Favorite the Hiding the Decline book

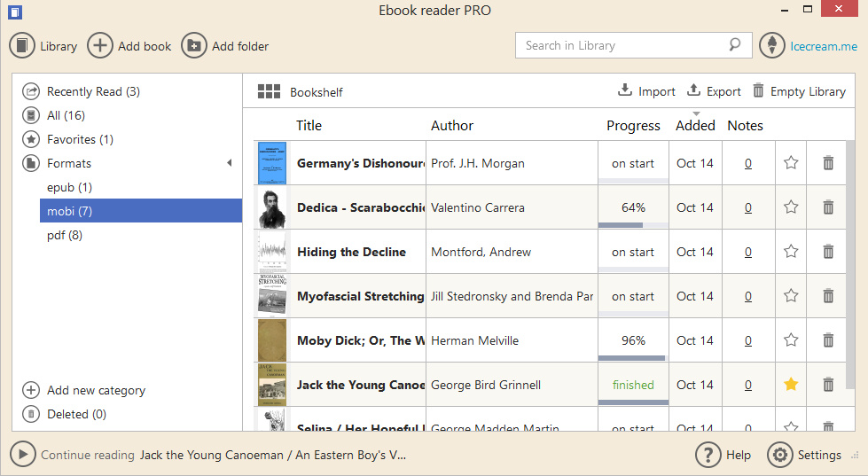tap(791, 252)
